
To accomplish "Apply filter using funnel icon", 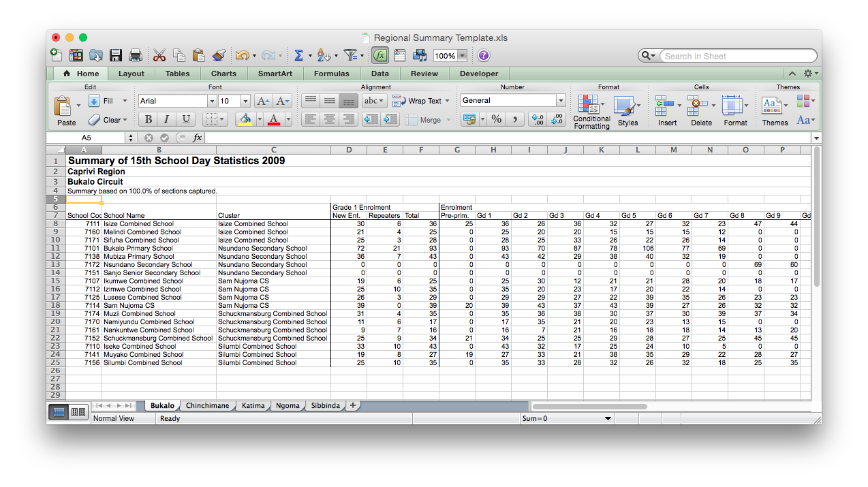I will coord(350,55).
